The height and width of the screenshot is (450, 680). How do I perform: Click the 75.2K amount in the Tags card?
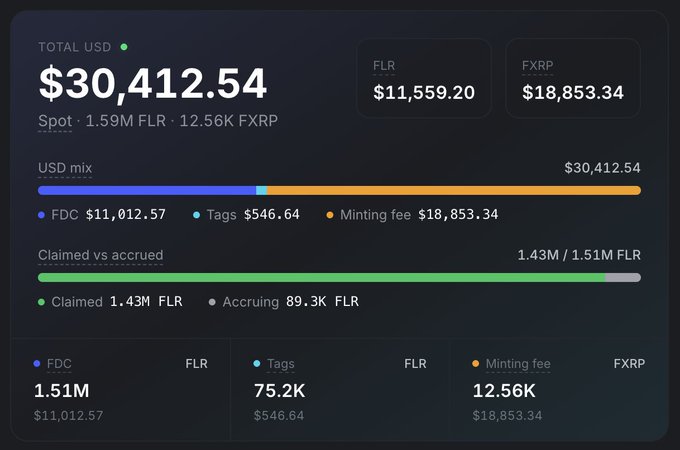[x=280, y=391]
